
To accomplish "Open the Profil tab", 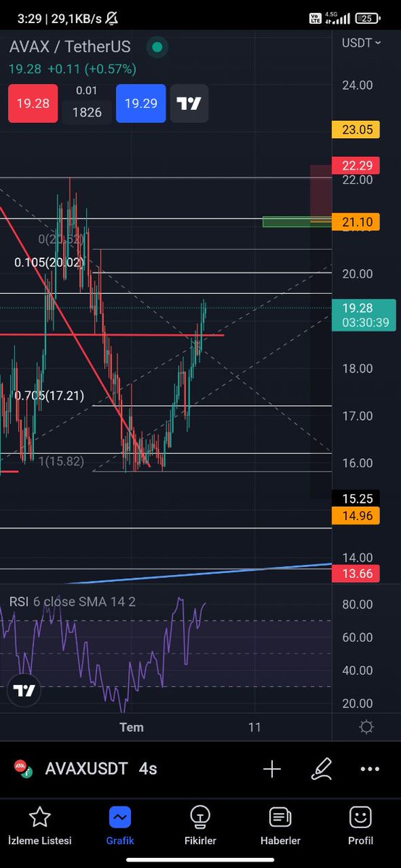I will pyautogui.click(x=360, y=827).
